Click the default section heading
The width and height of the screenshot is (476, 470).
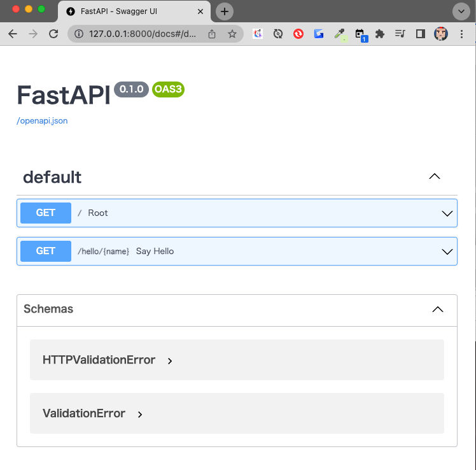click(x=52, y=177)
